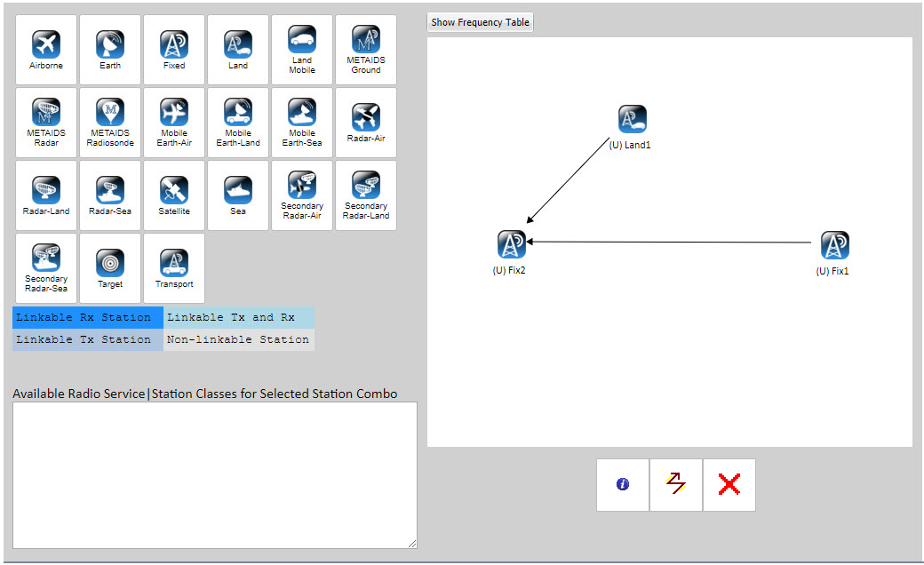Pick the Fixed station icon
Viewport: 924px width, 565px height.
pos(173,44)
